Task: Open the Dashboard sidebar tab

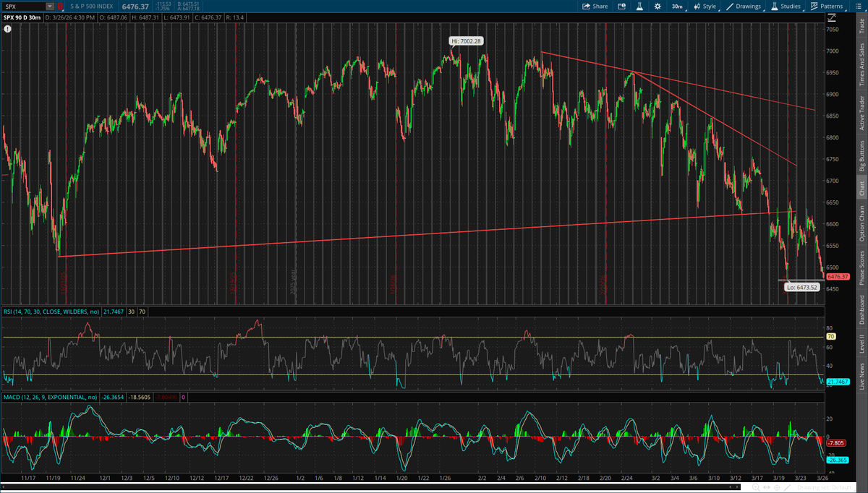Action: tap(861, 309)
